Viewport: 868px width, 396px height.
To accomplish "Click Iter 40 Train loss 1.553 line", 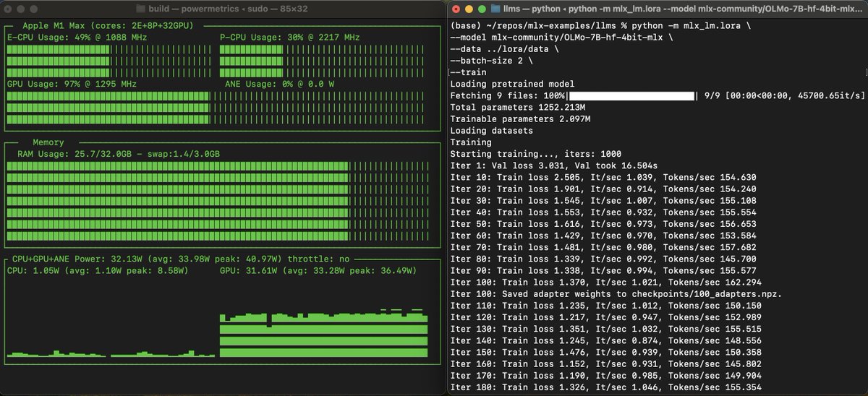I will 603,213.
